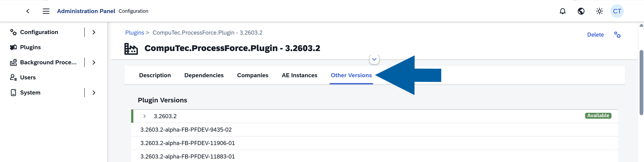Expand the Configuration sidebar section

coord(94,32)
